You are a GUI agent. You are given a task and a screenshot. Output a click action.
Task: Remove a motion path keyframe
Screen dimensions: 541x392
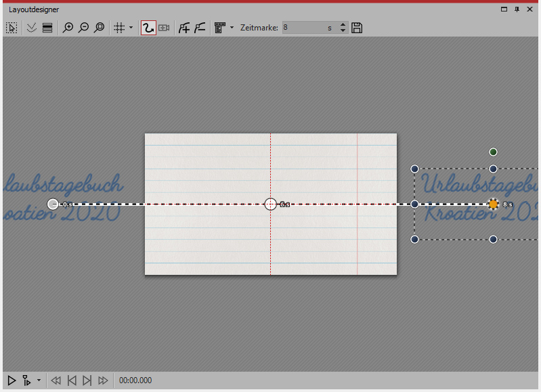pyautogui.click(x=200, y=28)
